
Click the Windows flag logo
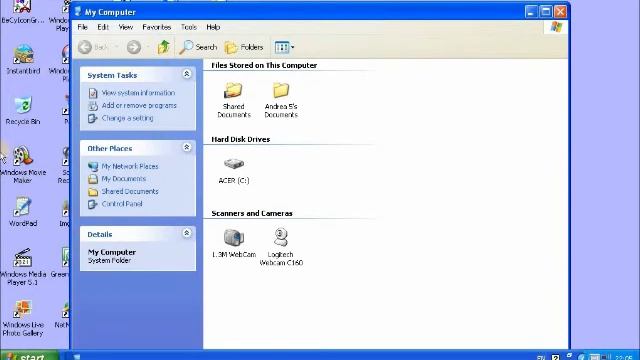click(x=556, y=27)
